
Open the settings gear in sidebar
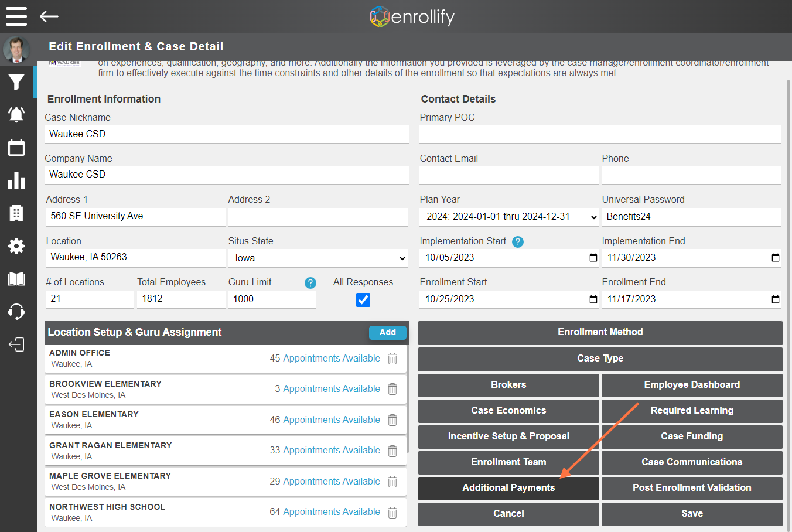tap(16, 246)
